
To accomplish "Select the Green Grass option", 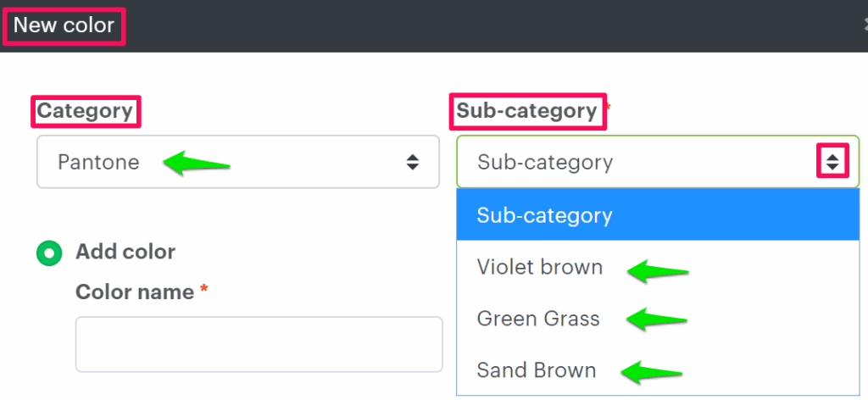I will pyautogui.click(x=538, y=319).
